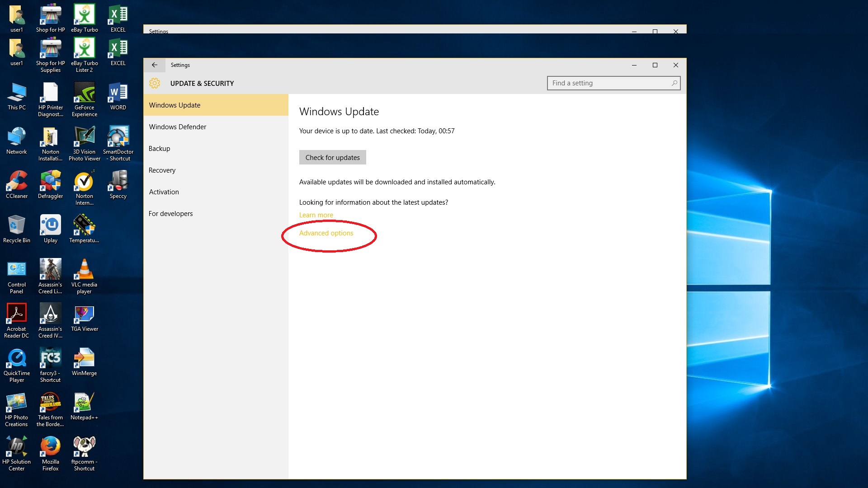This screenshot has height=488, width=868.
Task: Launch GeForce Experience shortcut
Action: [84, 99]
